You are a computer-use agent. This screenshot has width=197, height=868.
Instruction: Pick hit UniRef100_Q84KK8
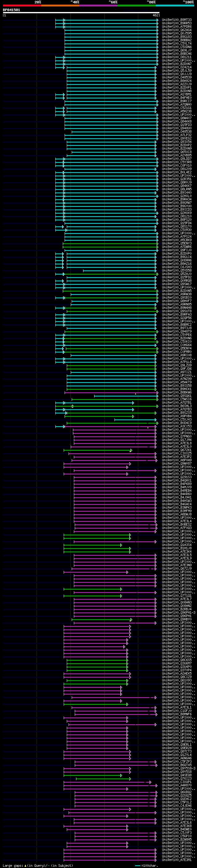[177, 121]
